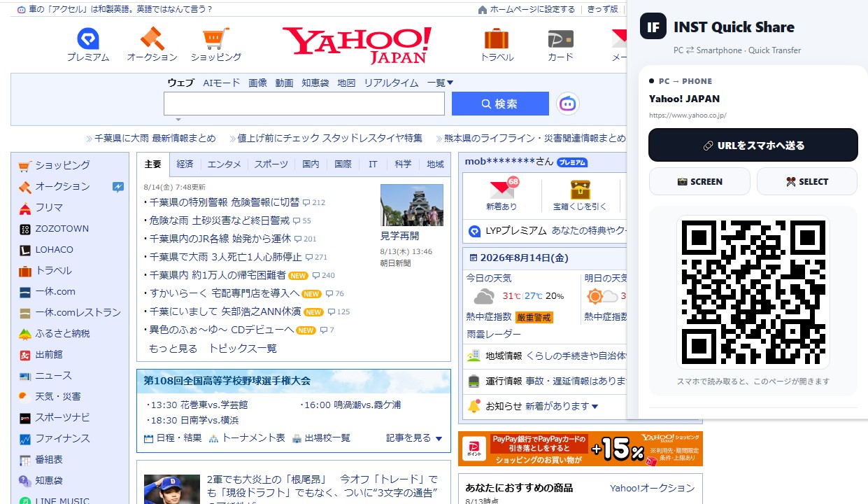Click the comment bubble icon showing 212

click(306, 202)
